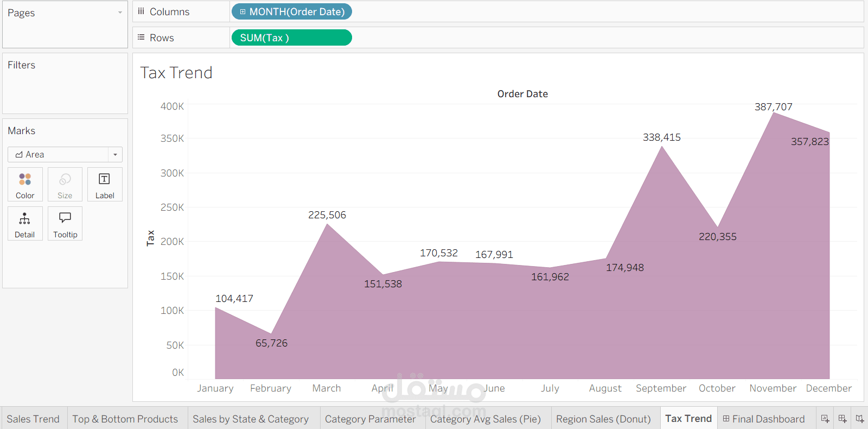Viewport: 868px width, 429px height.
Task: Open the Label marks card
Action: [x=105, y=185]
